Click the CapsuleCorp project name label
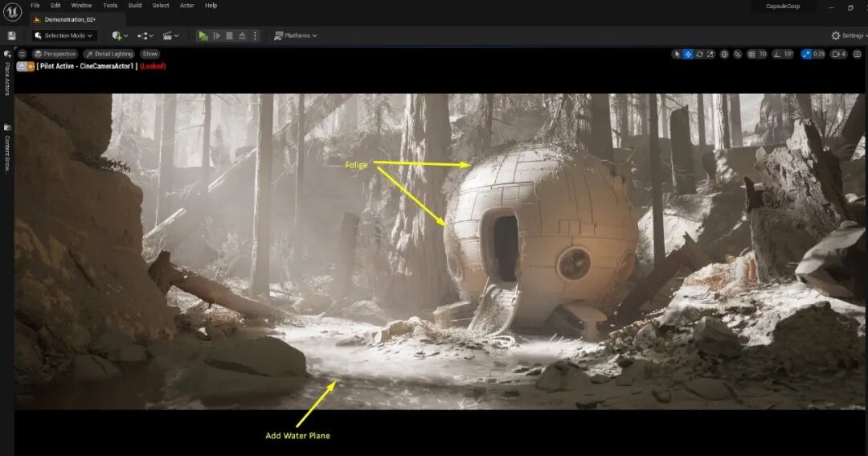Viewport: 868px width, 456px height. pyautogui.click(x=783, y=6)
